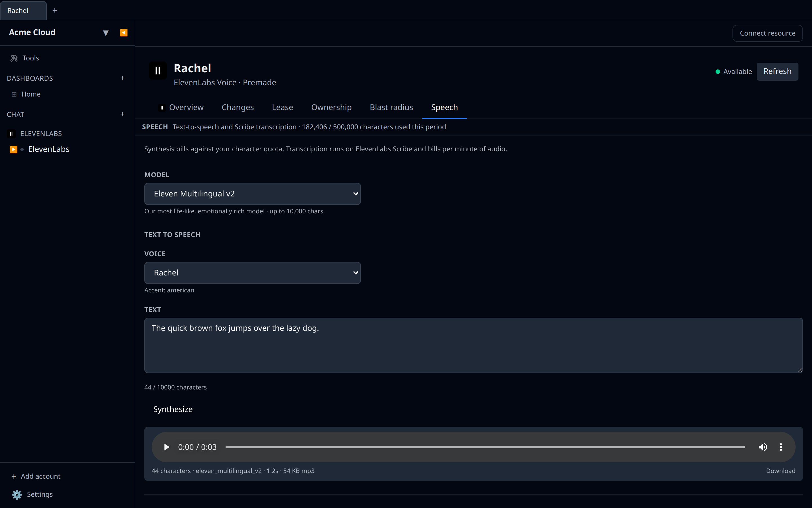Switch to the Blast radius tab

391,108
